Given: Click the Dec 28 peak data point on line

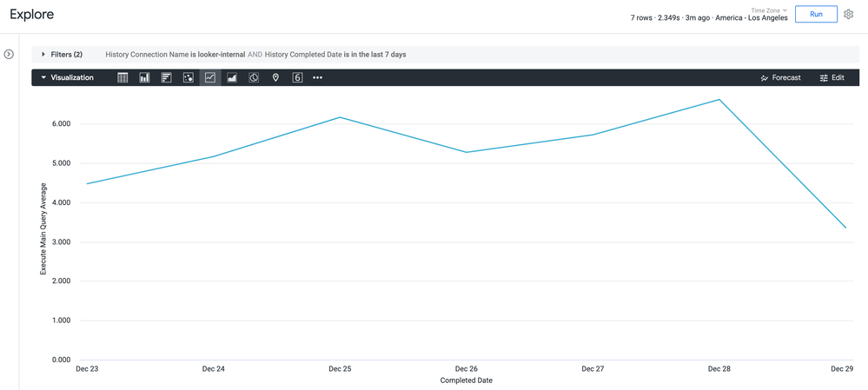Looking at the screenshot, I should coord(719,100).
